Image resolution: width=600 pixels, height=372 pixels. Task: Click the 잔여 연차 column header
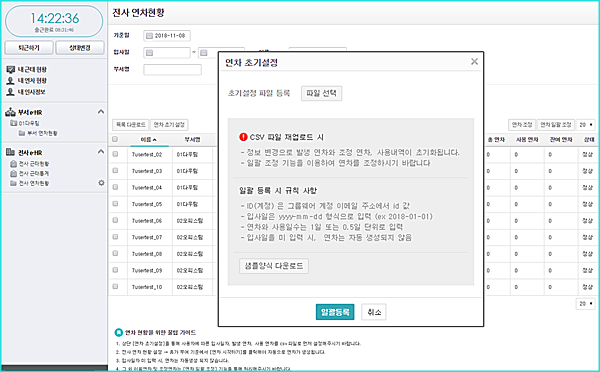coord(561,140)
